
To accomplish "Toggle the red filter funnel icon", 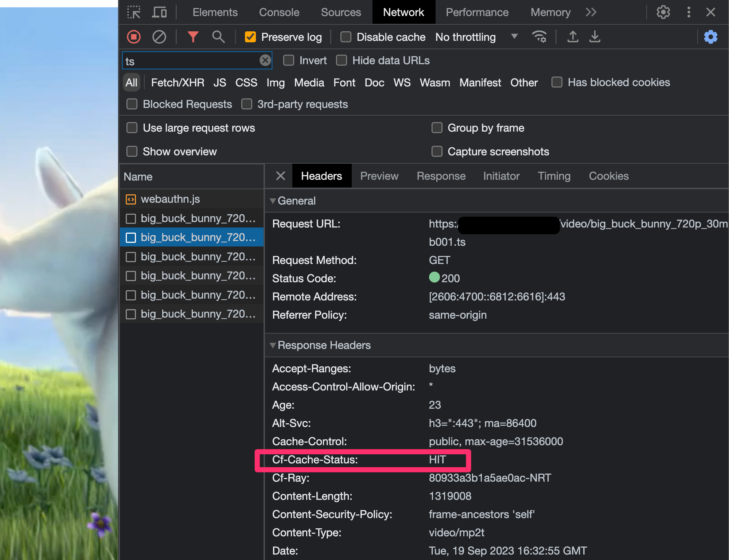I will (x=193, y=37).
